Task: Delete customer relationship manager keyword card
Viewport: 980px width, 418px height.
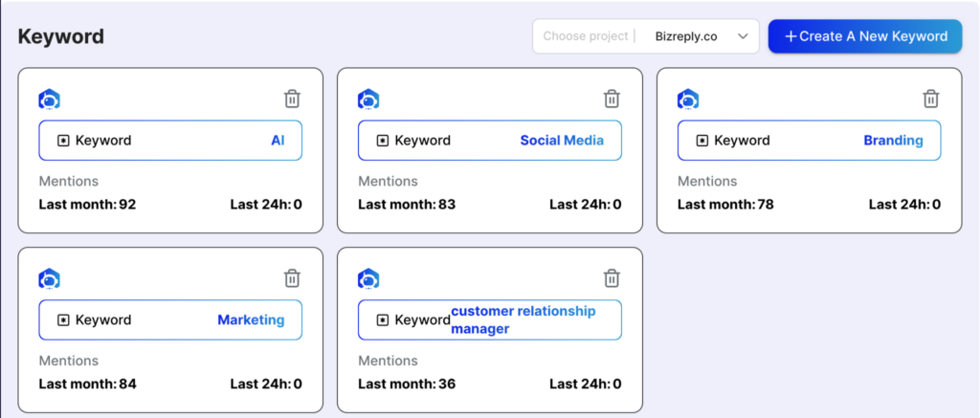Action: click(x=612, y=278)
